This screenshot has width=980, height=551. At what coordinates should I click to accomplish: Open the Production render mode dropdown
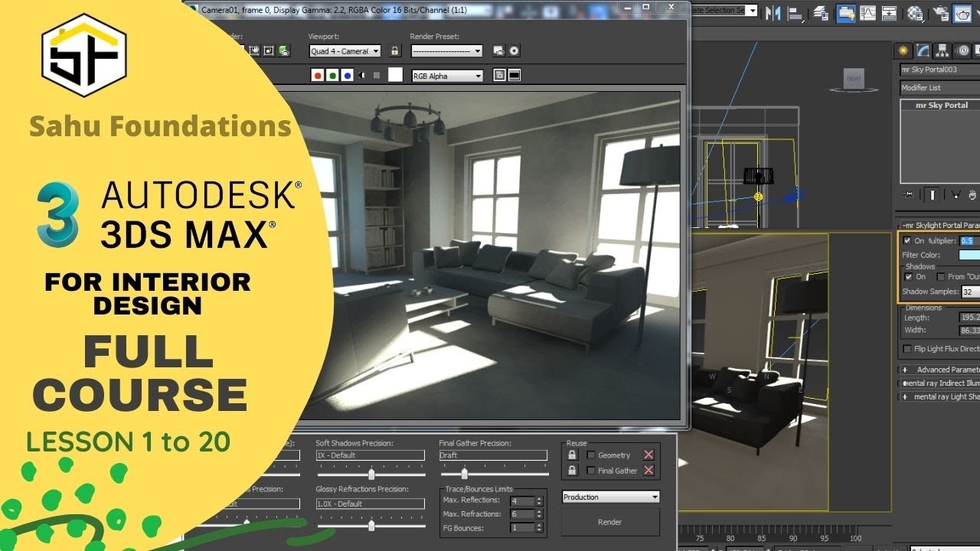point(611,497)
